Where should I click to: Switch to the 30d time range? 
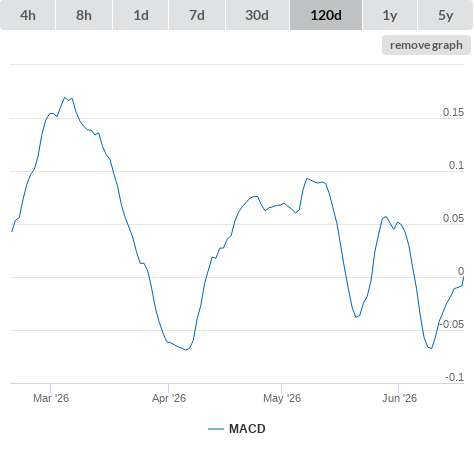257,15
